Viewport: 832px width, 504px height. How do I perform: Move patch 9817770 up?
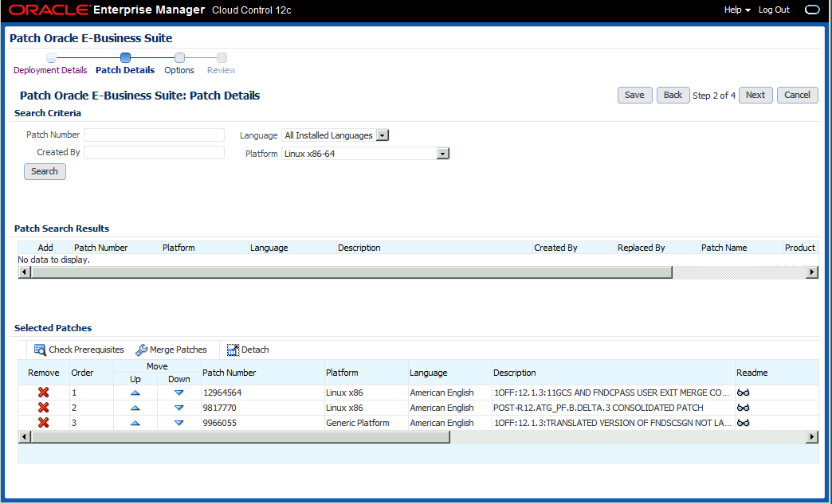point(135,408)
